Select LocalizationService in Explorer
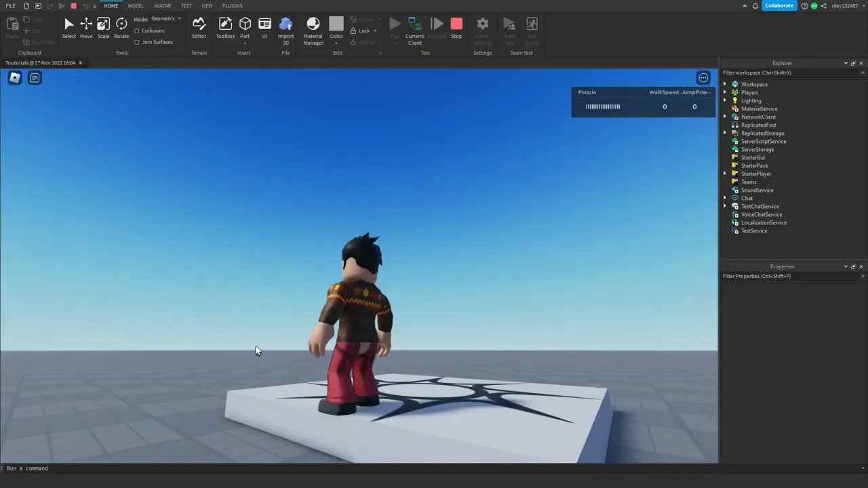 coord(764,222)
